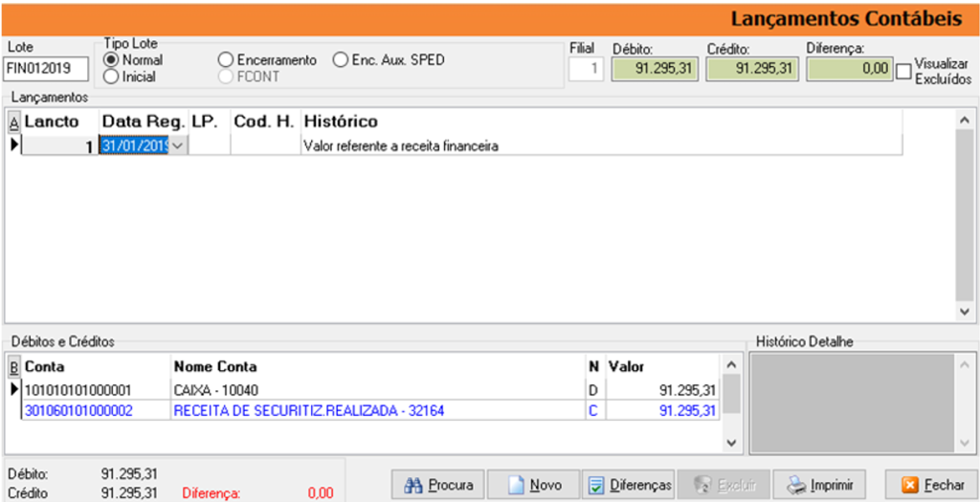Choose the Enc. Aux. SPED radio option
980x502 pixels.
[x=340, y=60]
